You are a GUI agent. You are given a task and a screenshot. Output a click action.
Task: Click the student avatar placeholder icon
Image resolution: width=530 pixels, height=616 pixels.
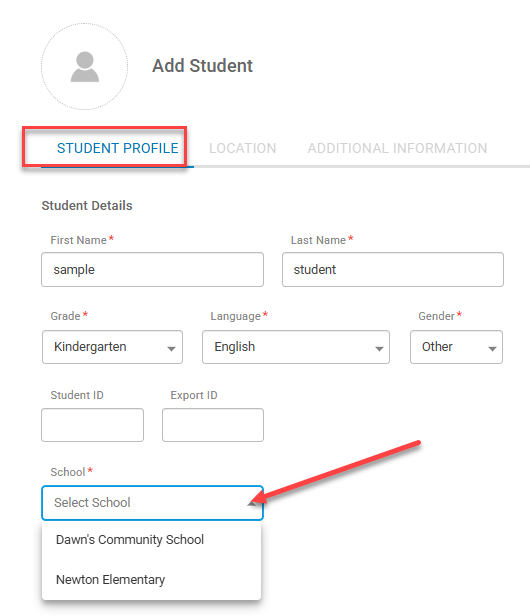84,66
